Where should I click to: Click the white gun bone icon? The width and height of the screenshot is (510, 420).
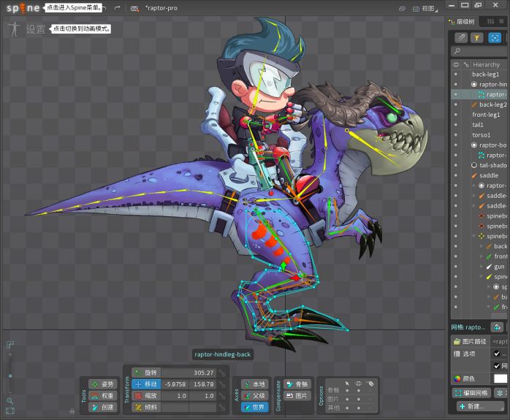489,267
